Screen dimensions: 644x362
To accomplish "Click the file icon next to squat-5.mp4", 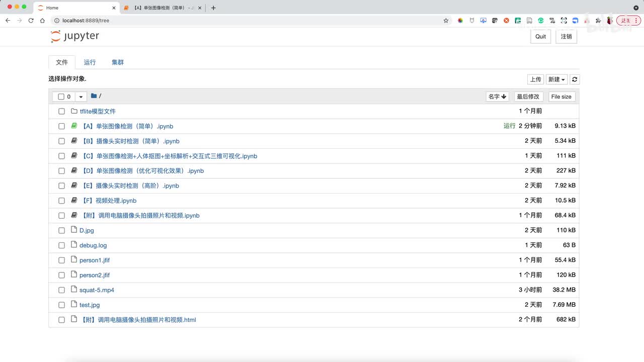I will [x=74, y=290].
